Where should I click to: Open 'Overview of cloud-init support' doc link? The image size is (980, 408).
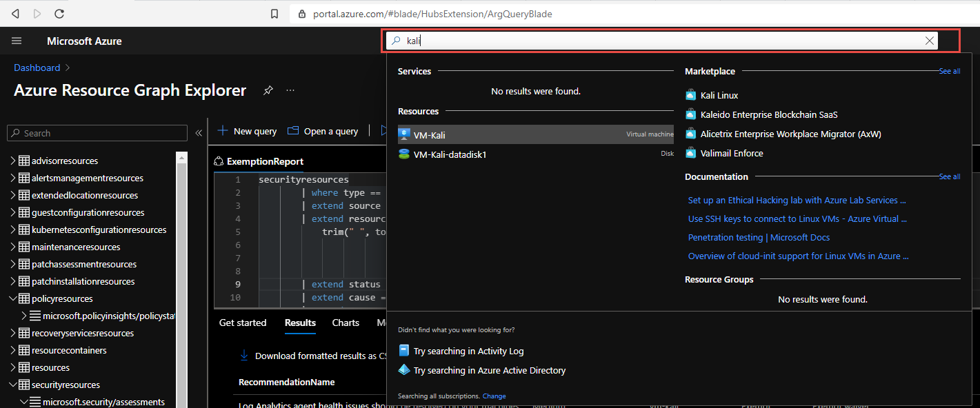[799, 256]
